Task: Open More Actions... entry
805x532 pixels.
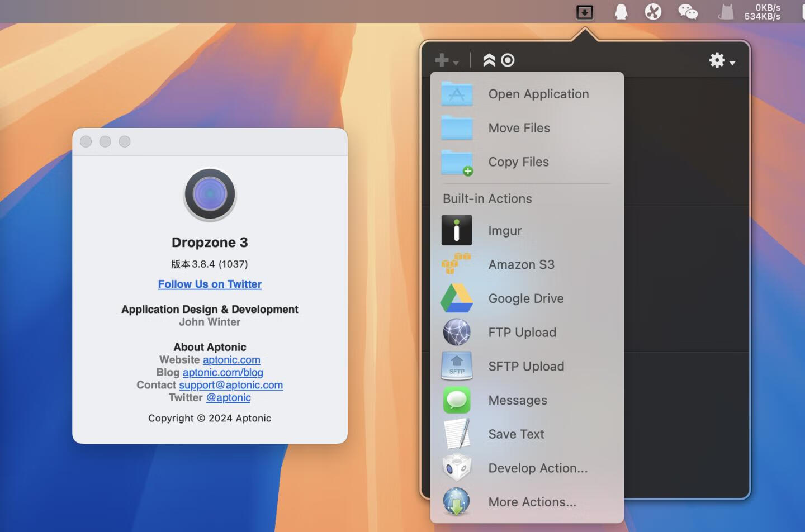Action: tap(527, 502)
